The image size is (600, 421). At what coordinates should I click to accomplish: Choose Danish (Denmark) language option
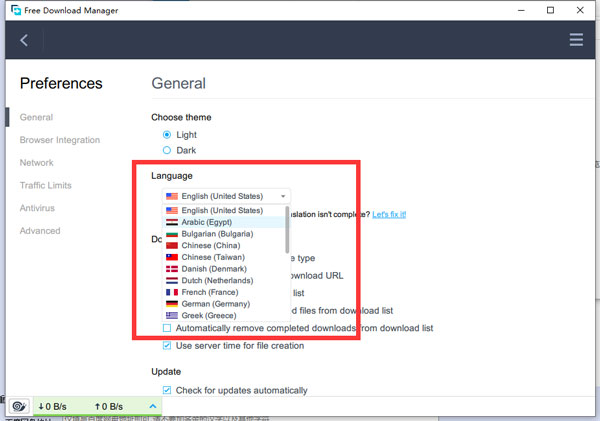(224, 269)
